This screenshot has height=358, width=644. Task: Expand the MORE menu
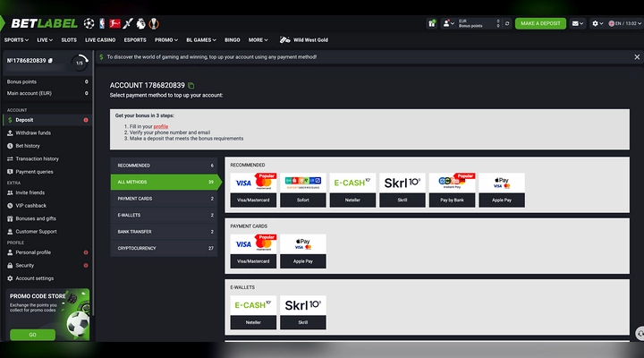(258, 40)
